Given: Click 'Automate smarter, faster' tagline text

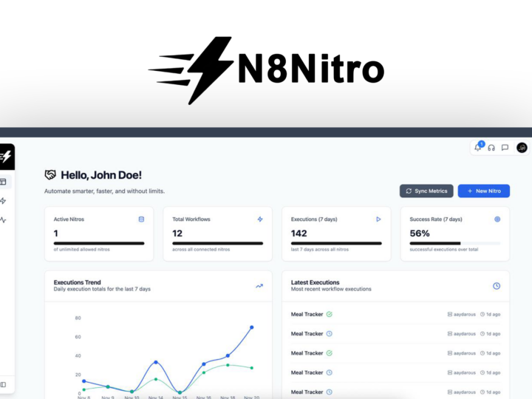Looking at the screenshot, I should point(104,191).
